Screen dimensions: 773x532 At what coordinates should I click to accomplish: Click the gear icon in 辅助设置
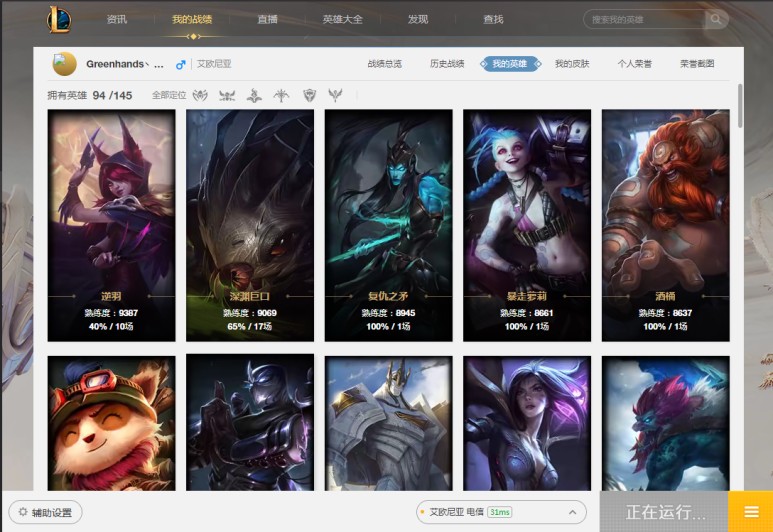23,512
